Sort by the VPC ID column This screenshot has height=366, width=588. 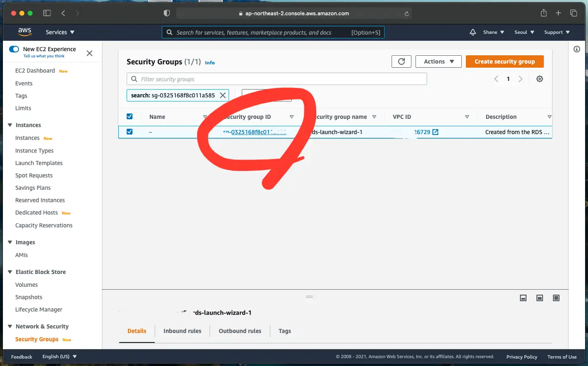467,117
